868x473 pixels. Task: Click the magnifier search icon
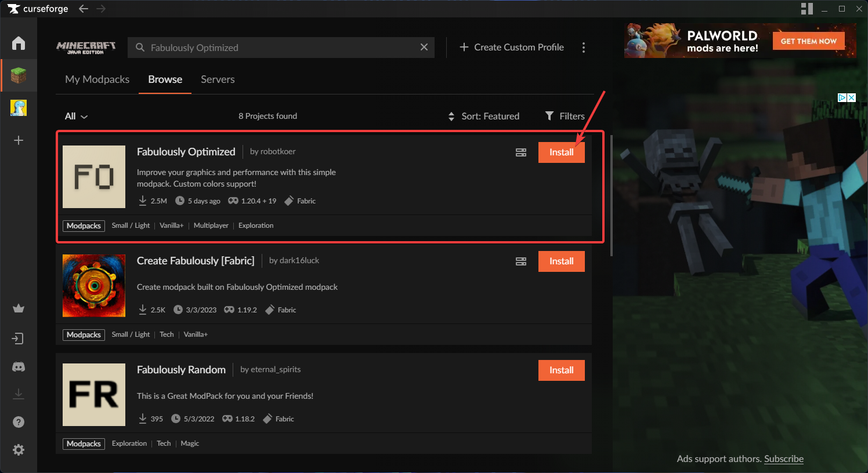pyautogui.click(x=140, y=48)
